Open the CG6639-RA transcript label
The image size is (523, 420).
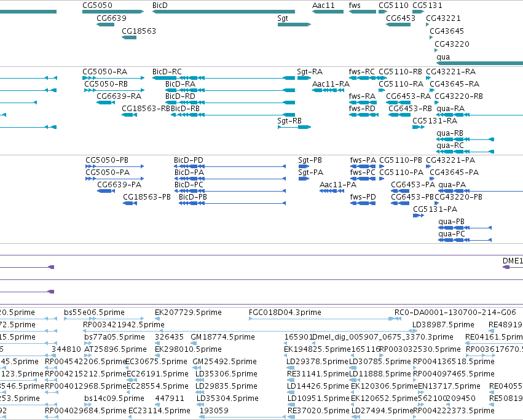119,96
